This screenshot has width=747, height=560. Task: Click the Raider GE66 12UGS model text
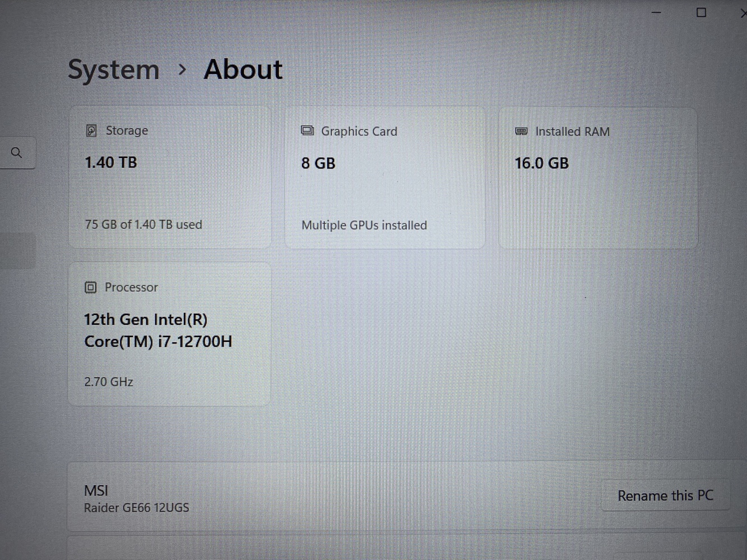[136, 508]
